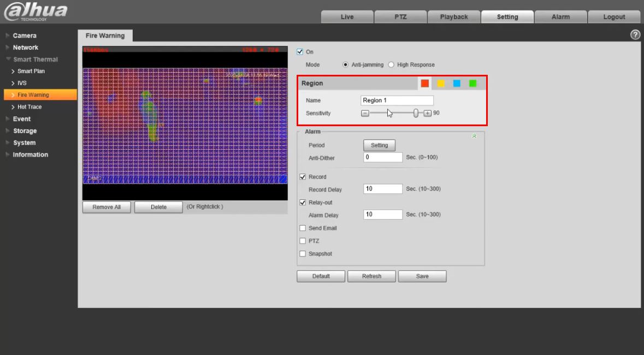Expand the Network section in the sidebar
The width and height of the screenshot is (644, 355).
[26, 48]
